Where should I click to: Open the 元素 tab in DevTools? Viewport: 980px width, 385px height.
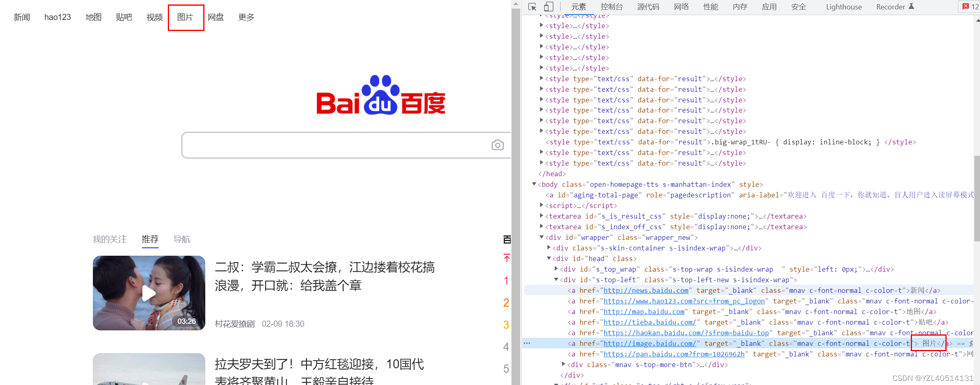[x=578, y=7]
